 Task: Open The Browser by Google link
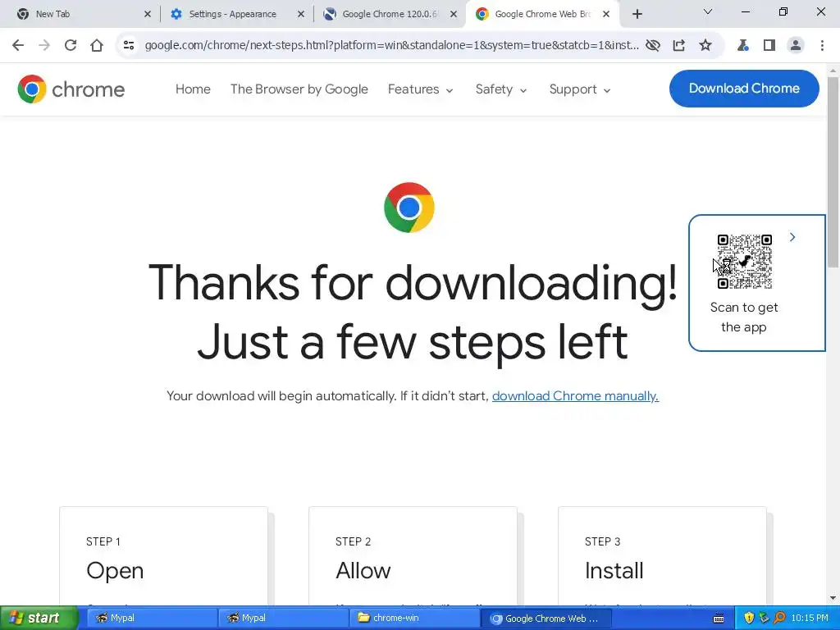(299, 89)
